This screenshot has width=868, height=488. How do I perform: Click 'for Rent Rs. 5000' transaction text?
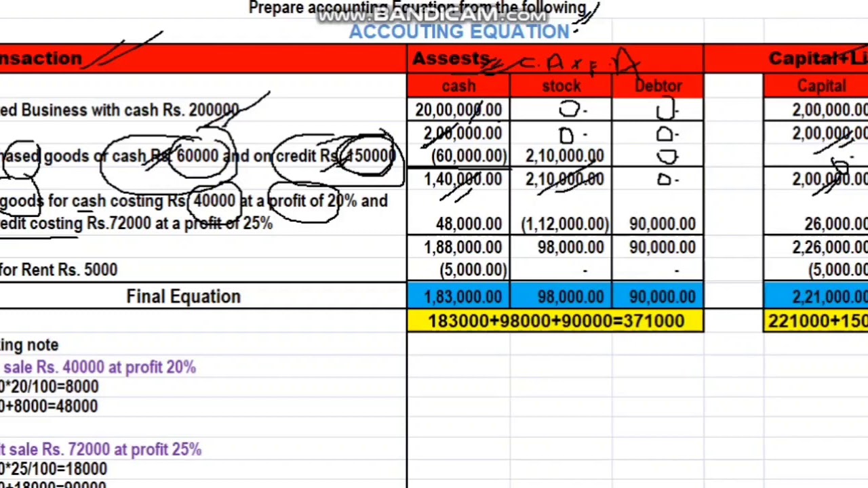click(x=59, y=270)
